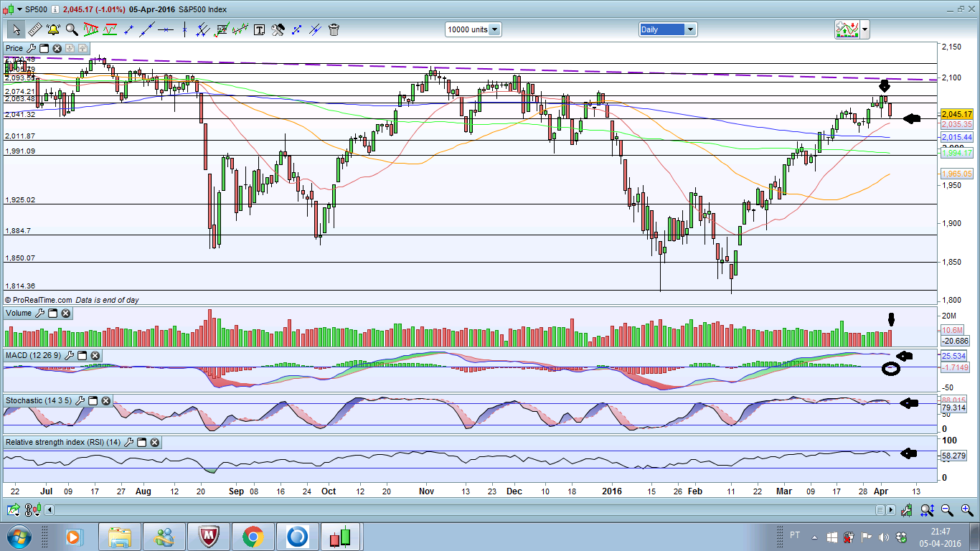This screenshot has width=980, height=551.
Task: Close the RSI indicator panel
Action: [154, 443]
